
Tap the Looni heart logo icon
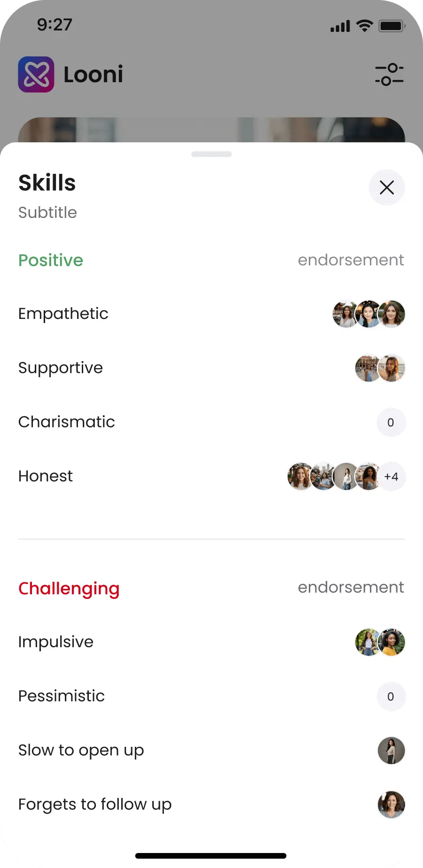[36, 75]
